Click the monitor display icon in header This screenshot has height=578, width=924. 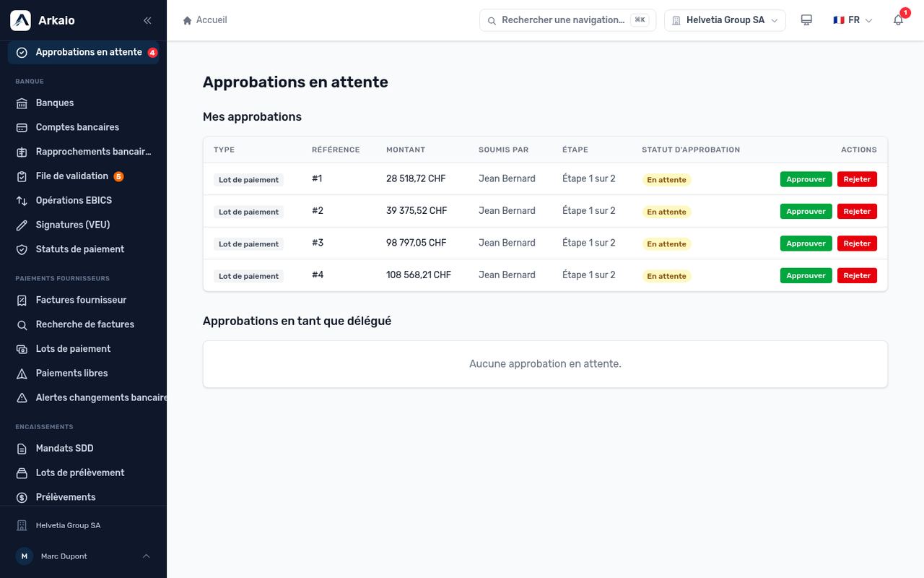pyautogui.click(x=807, y=20)
